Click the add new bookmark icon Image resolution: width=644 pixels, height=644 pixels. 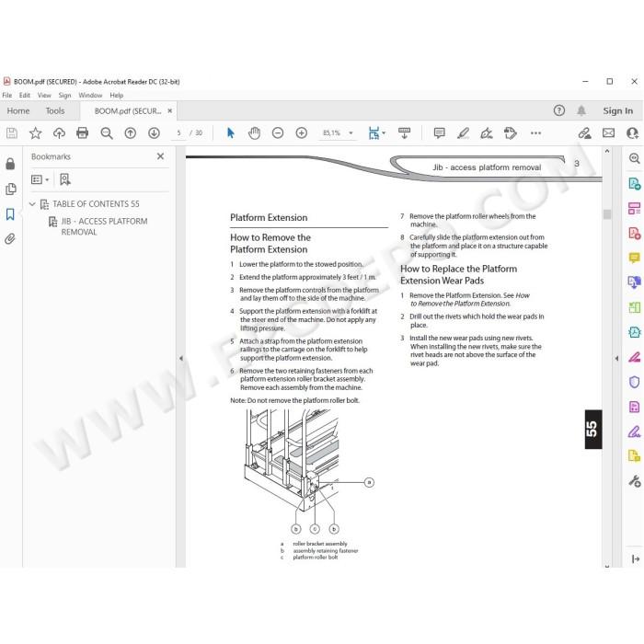tap(65, 179)
